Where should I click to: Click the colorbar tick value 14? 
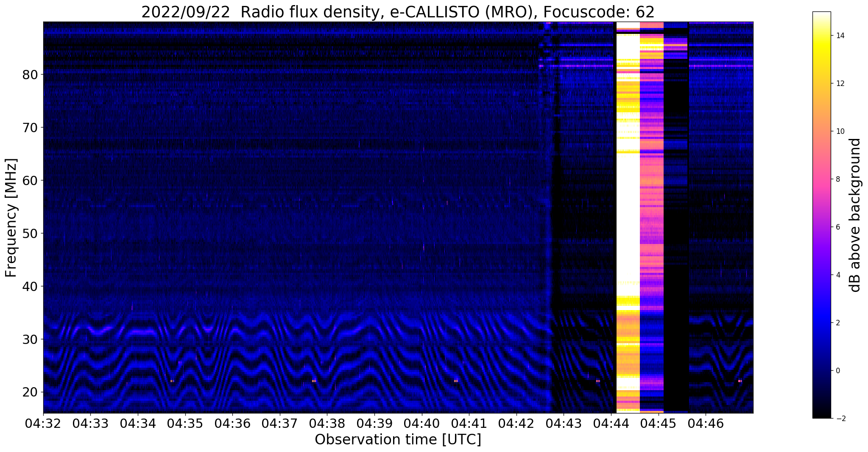[x=840, y=36]
